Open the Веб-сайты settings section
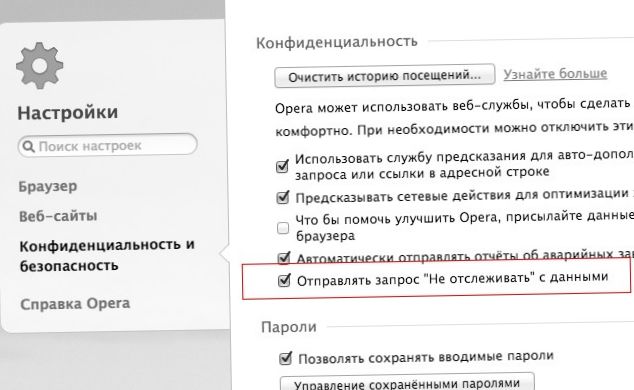The image size is (634, 390). [x=58, y=216]
